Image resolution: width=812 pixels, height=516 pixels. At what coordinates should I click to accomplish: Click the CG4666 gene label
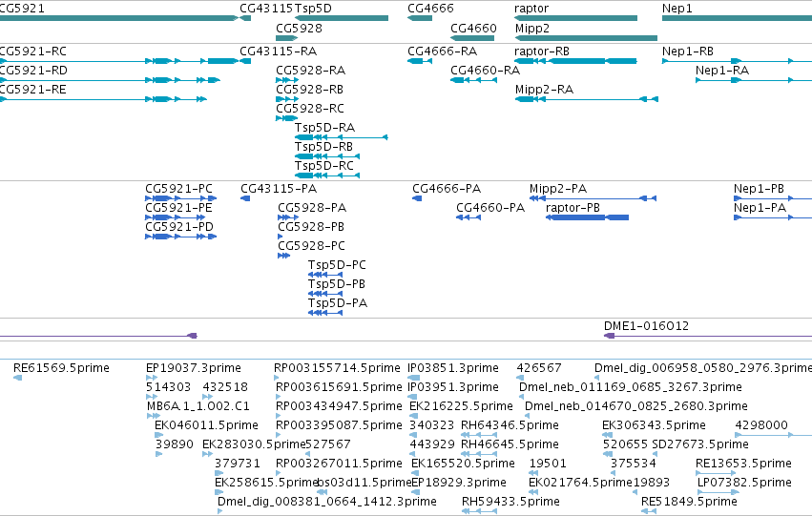click(430, 9)
